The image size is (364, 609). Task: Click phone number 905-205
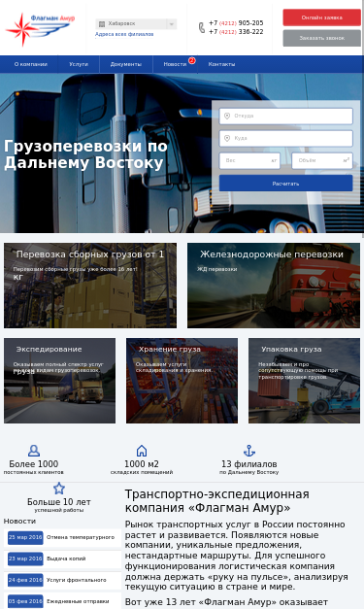coord(236,23)
